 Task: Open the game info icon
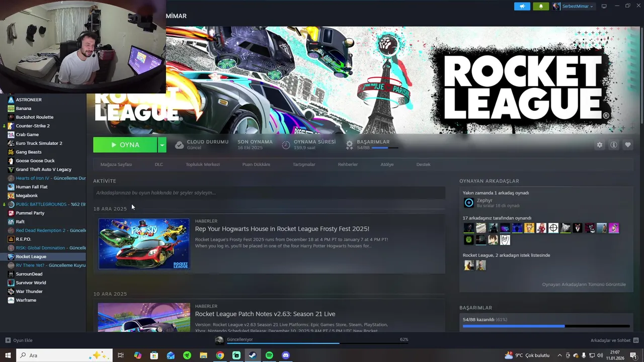click(x=613, y=145)
